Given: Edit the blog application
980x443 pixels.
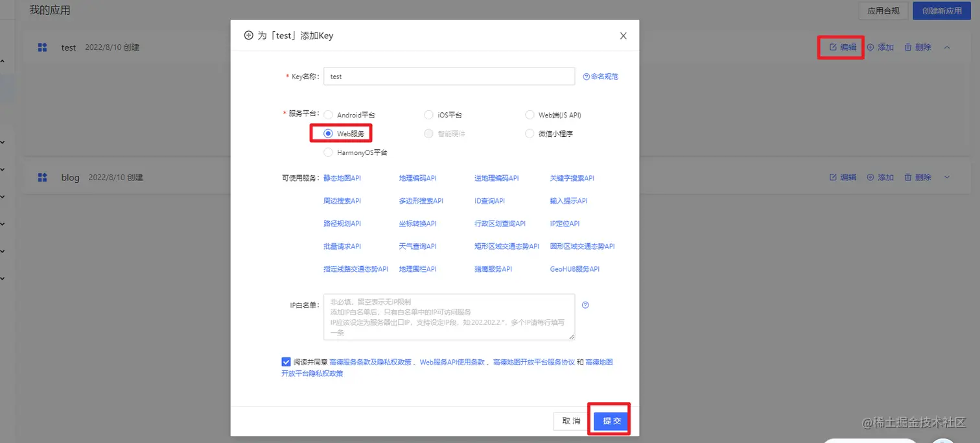Looking at the screenshot, I should [x=843, y=177].
